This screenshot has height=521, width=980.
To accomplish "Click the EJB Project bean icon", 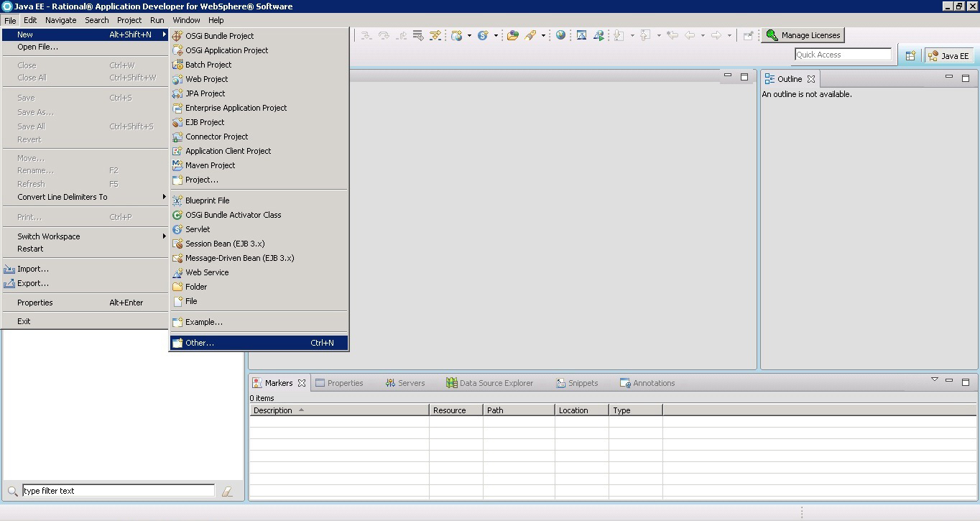I will pos(177,122).
